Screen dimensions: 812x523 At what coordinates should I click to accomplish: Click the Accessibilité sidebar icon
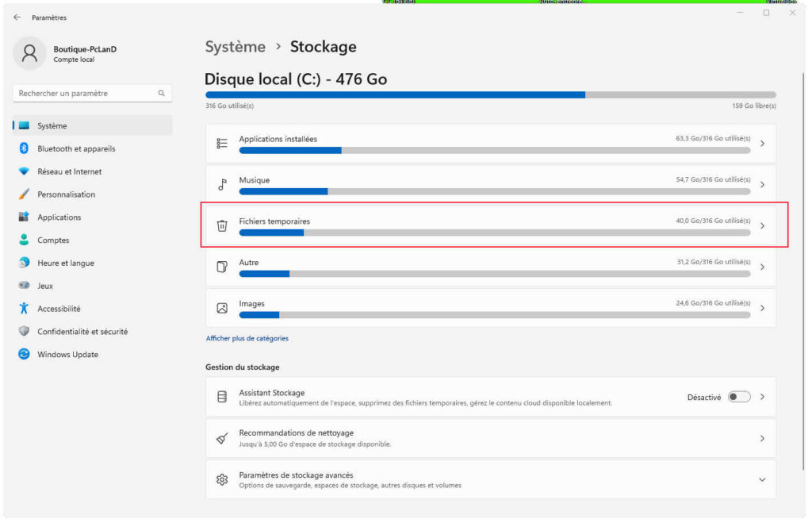point(24,309)
